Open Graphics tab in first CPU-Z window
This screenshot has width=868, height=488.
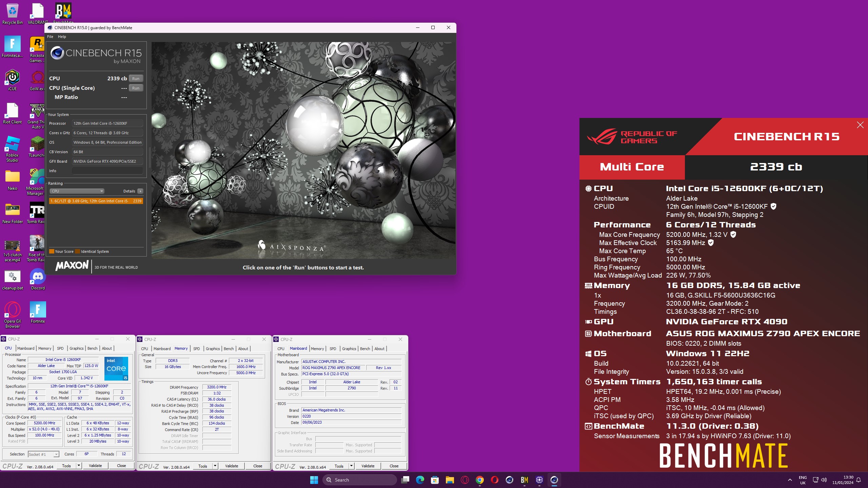[77, 348]
